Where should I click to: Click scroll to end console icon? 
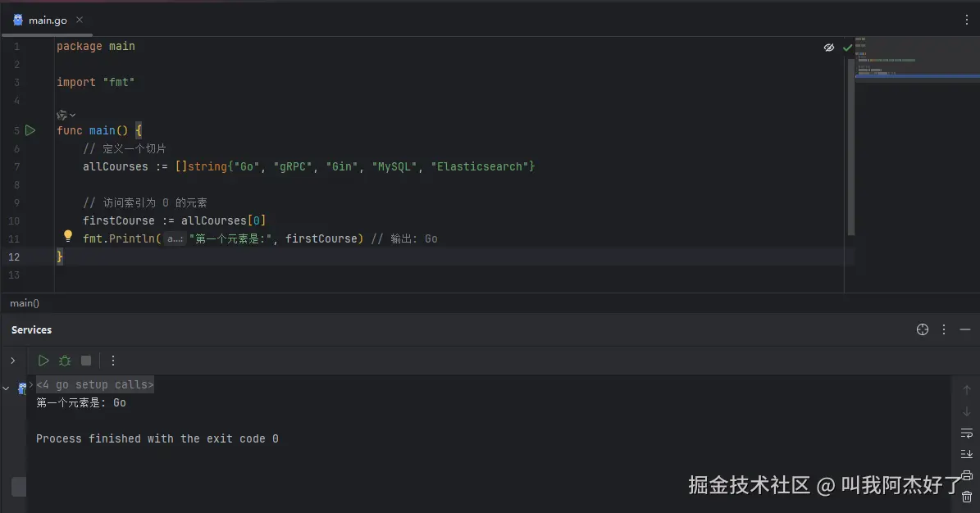pyautogui.click(x=966, y=454)
